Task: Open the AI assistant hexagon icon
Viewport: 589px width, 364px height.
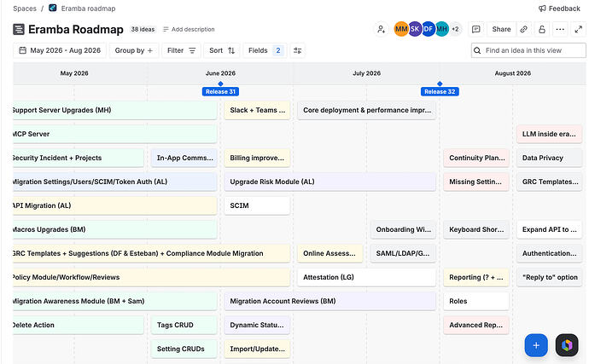Action: (x=567, y=345)
